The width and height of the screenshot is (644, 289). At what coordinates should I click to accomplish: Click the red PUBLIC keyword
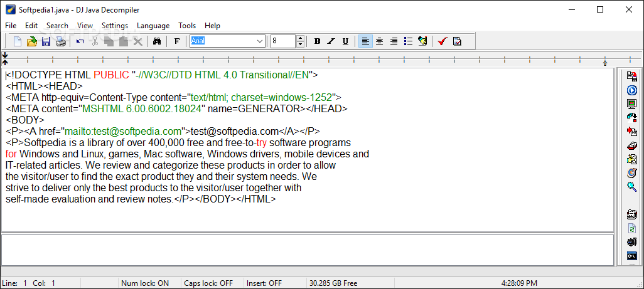pyautogui.click(x=111, y=75)
